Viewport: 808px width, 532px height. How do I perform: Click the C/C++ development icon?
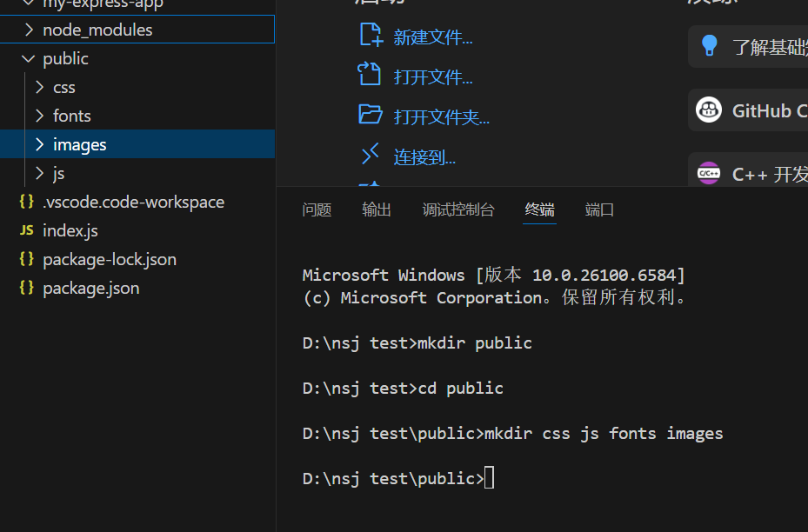coord(709,174)
